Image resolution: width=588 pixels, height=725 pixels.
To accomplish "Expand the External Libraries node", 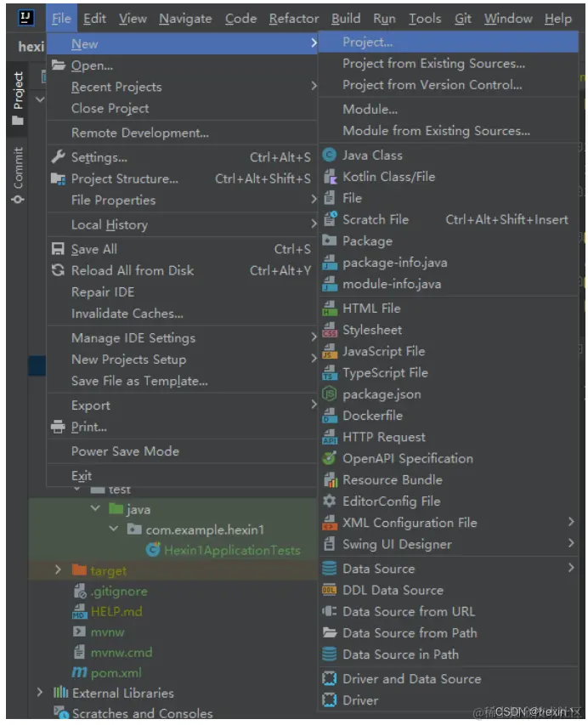I will (x=40, y=692).
